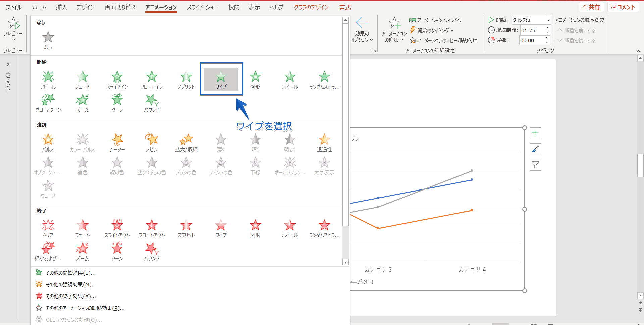Open the chart styles brush button
This screenshot has height=325, width=644.
point(535,149)
